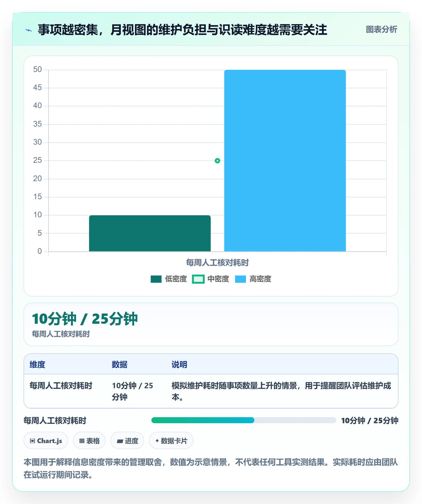Click the chart title starting with 事项越密集
The image size is (422, 504).
click(x=182, y=30)
